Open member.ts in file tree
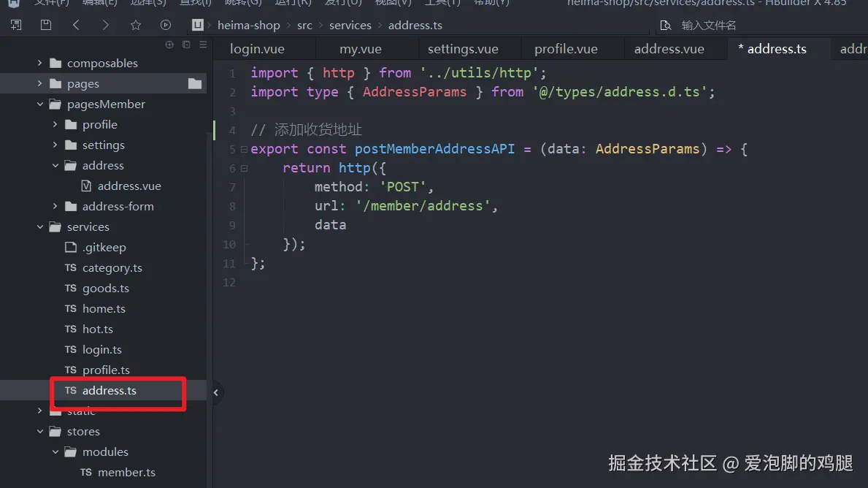 coord(126,472)
